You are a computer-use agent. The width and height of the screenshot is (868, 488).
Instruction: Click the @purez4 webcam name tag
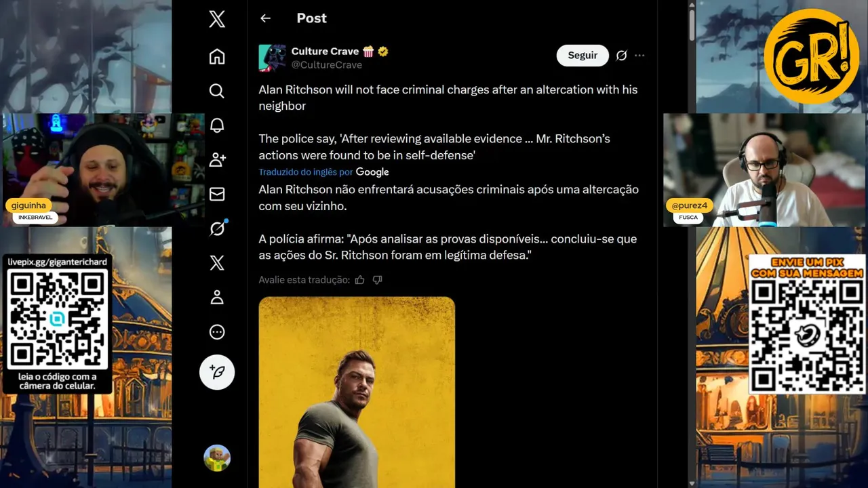[690, 205]
